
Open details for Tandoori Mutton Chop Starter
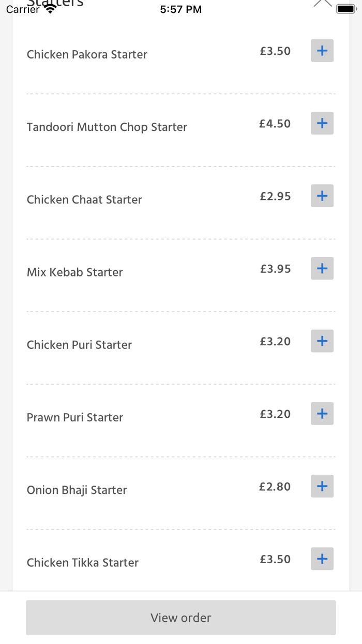(x=107, y=127)
